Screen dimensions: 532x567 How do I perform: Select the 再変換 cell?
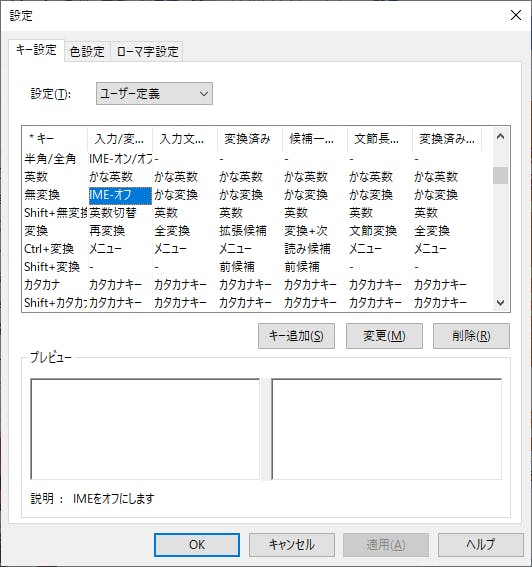[107, 231]
